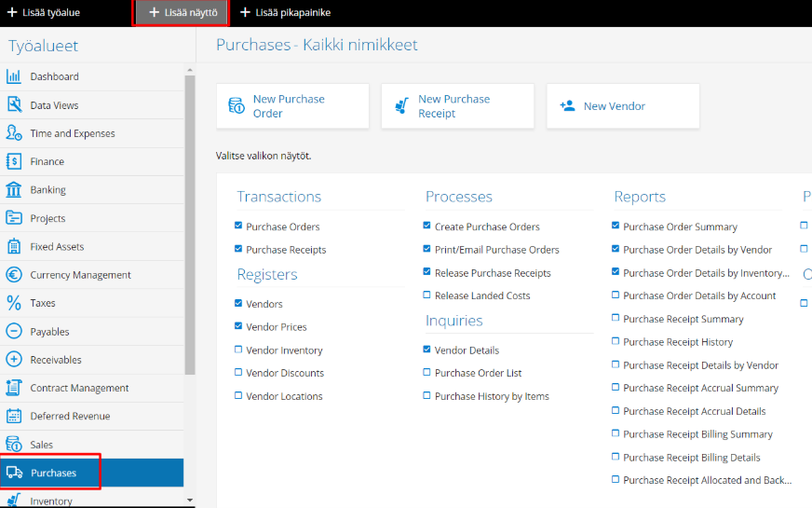Click the Deferred Revenue calendar icon

coord(13,416)
